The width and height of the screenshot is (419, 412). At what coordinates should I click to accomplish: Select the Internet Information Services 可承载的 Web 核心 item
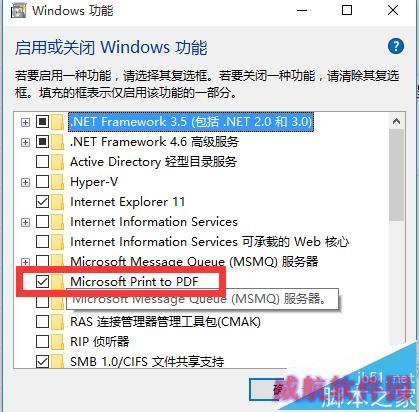[209, 242]
